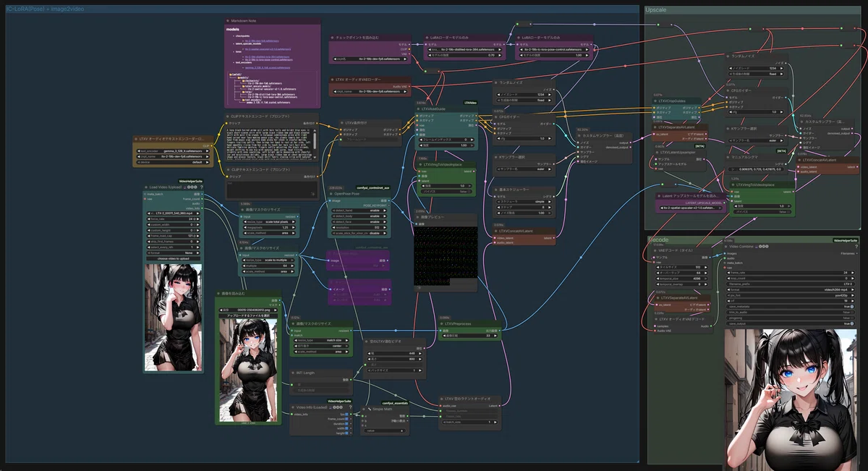Collapse the Video Info (Loaded) node dot

294,407
